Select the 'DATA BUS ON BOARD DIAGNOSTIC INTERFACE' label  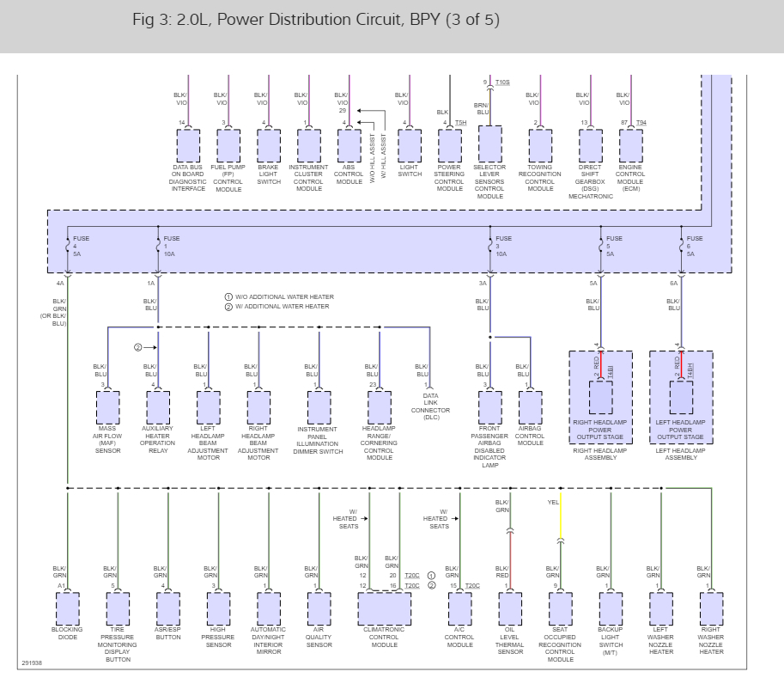click(187, 178)
